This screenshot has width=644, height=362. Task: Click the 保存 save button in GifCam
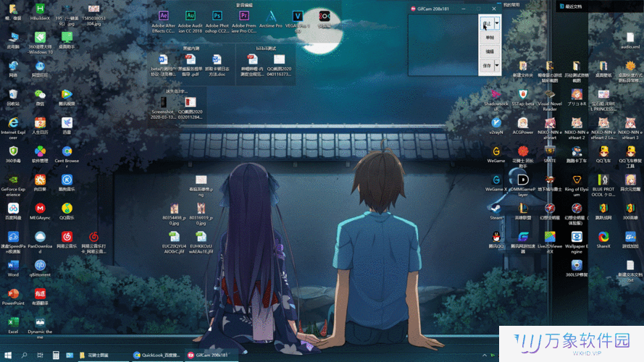click(487, 65)
